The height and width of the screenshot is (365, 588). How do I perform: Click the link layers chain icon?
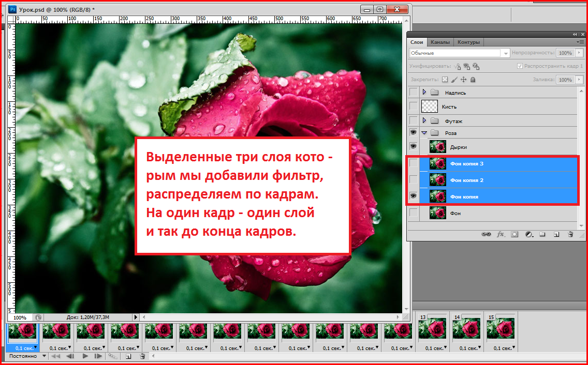pos(486,234)
